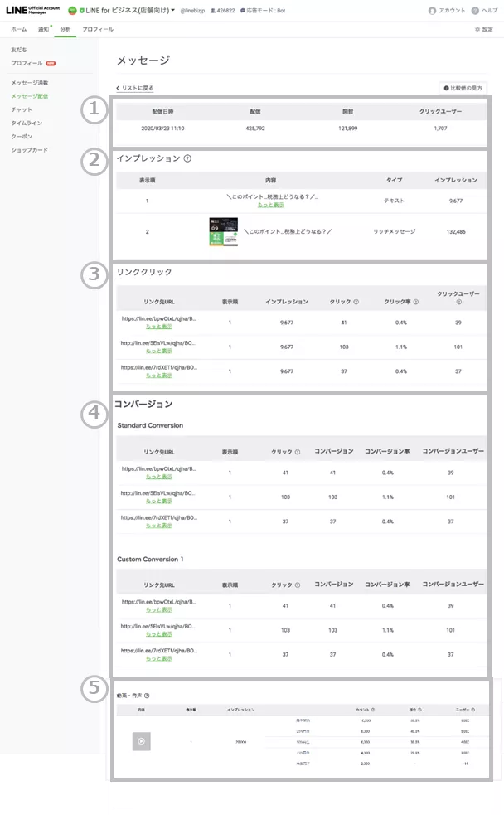Expand もっと表示 under first impression message

coord(270,204)
